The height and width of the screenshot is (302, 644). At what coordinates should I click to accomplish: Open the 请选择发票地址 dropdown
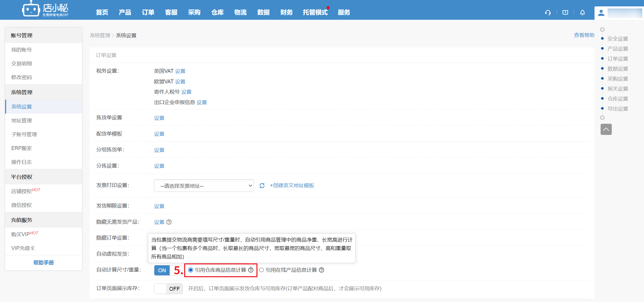pyautogui.click(x=204, y=186)
